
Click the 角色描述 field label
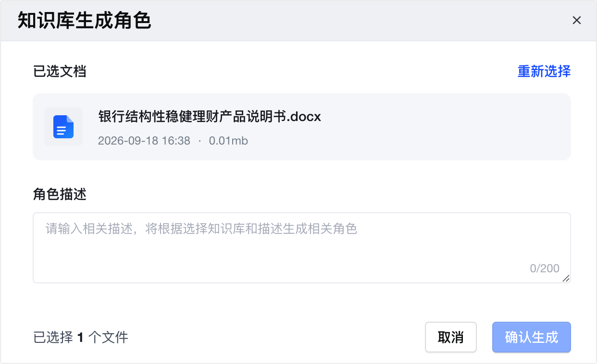(60, 194)
